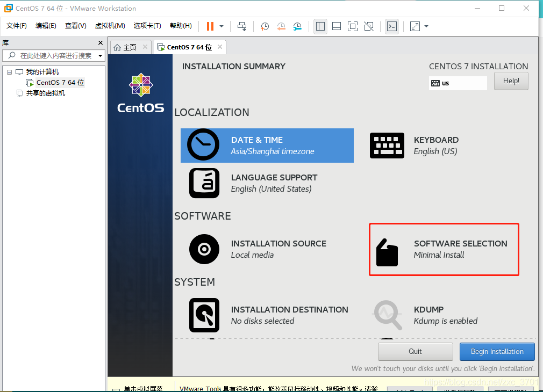Click the KDUMP magnifier icon
The image size is (543, 392).
(387, 315)
